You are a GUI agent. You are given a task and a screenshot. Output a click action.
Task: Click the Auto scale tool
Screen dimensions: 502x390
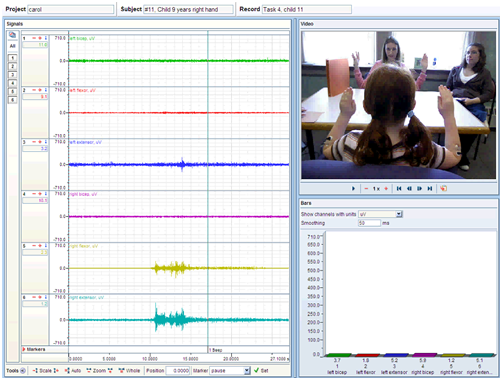pos(73,371)
